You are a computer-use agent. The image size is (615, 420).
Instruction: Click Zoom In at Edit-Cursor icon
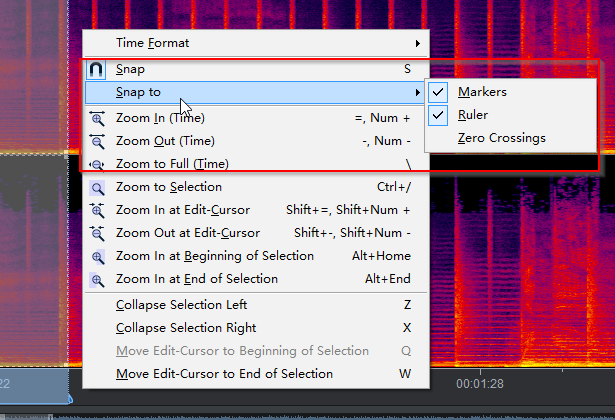(97, 210)
